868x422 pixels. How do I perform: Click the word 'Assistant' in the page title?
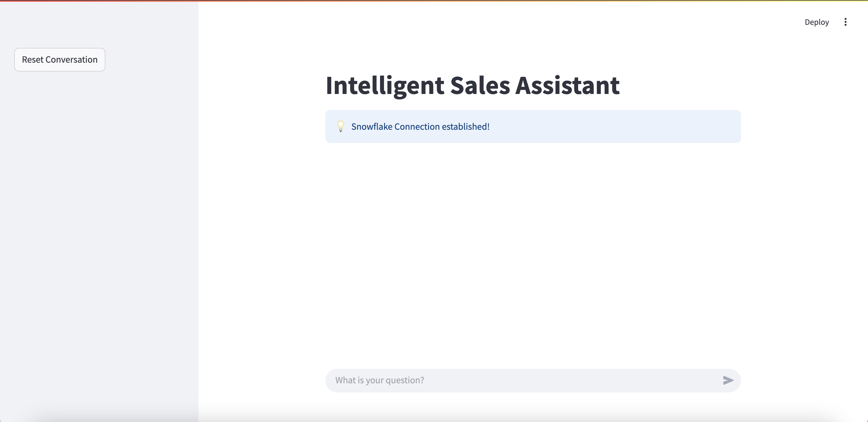567,85
